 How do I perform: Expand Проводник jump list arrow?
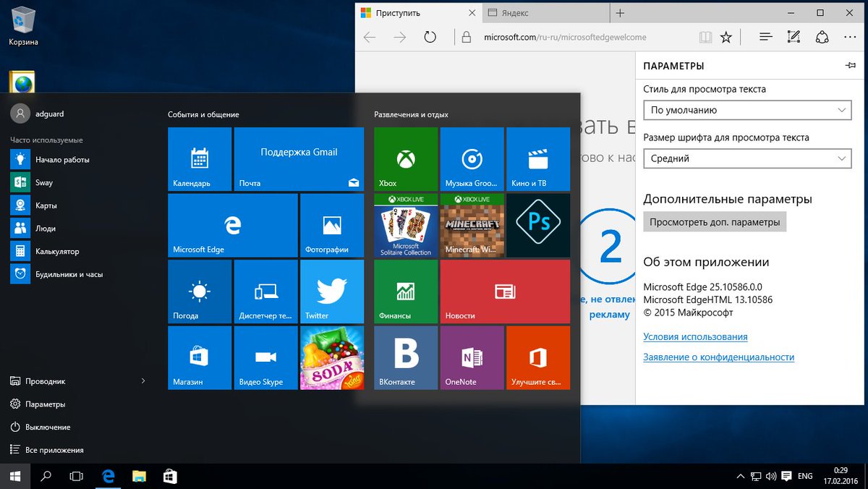click(142, 381)
